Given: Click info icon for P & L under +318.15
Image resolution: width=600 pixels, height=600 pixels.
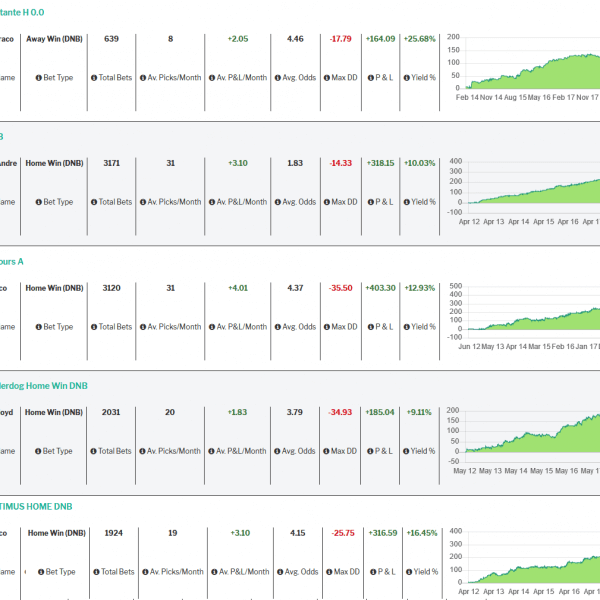Looking at the screenshot, I should coord(370,202).
